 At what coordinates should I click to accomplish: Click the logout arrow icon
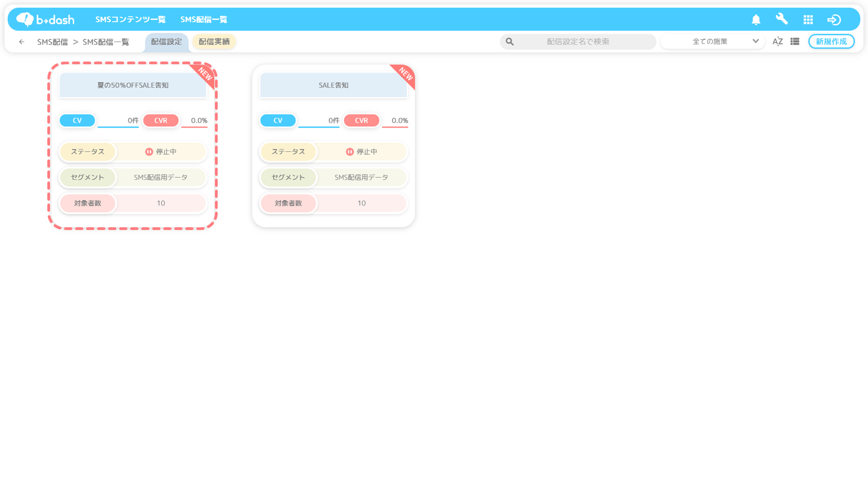(834, 19)
